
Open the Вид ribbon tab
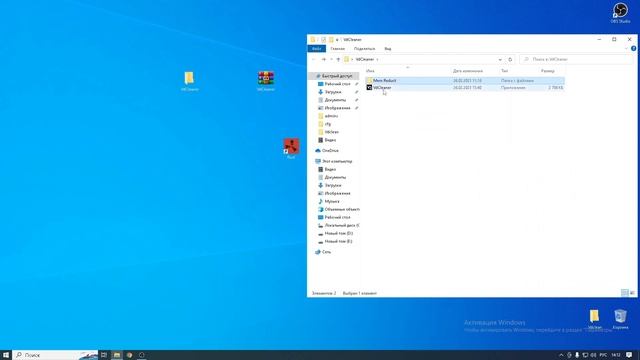(388, 49)
